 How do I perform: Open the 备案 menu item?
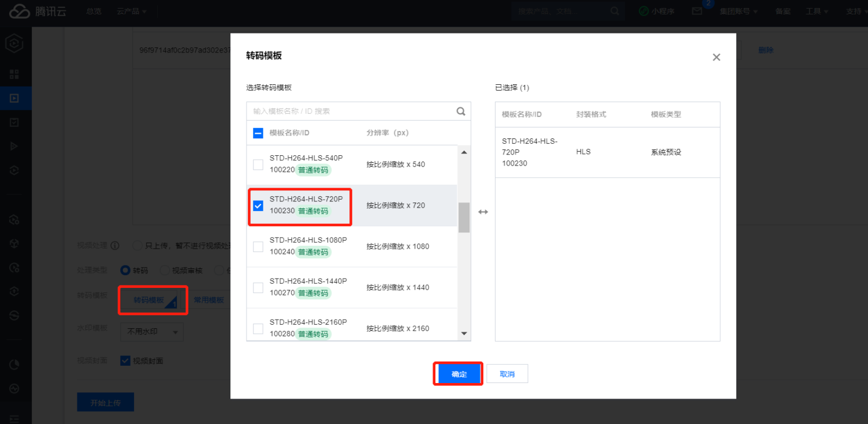click(783, 11)
